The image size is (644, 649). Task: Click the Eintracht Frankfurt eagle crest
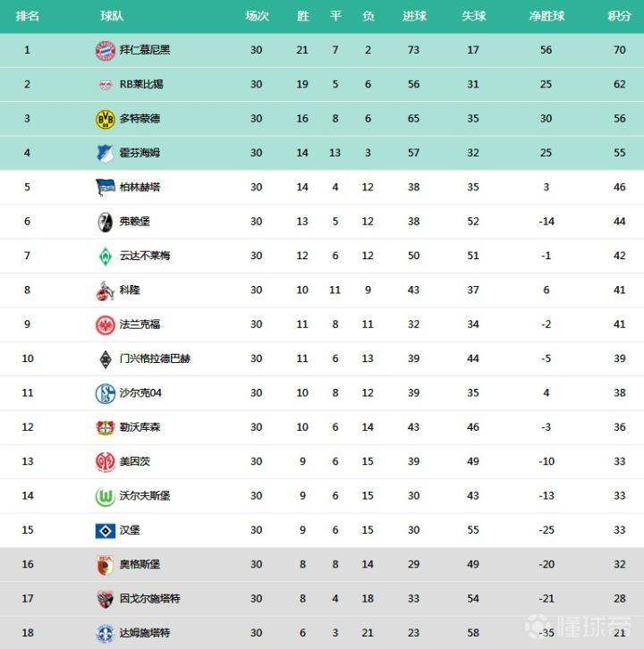[x=106, y=324]
